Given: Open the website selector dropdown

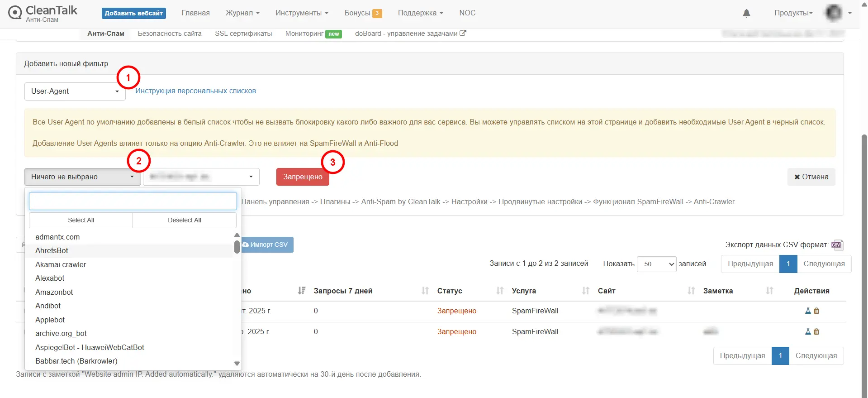Looking at the screenshot, I should click(201, 177).
